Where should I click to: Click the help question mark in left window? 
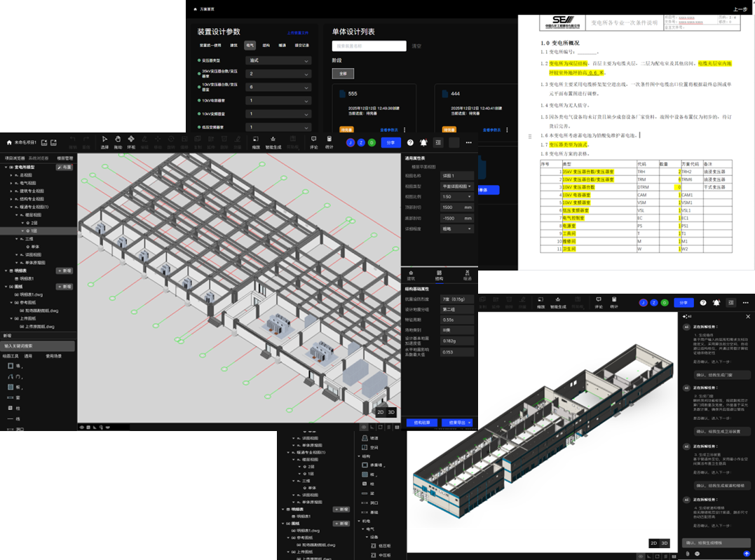tap(410, 142)
